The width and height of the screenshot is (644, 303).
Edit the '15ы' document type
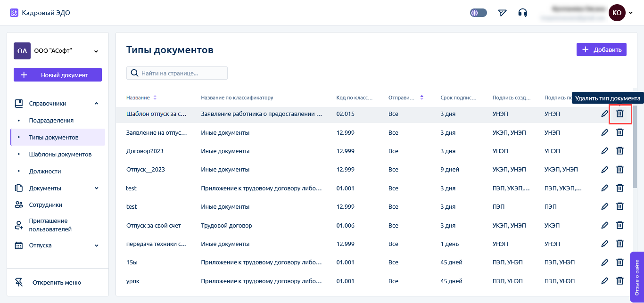pyautogui.click(x=605, y=262)
